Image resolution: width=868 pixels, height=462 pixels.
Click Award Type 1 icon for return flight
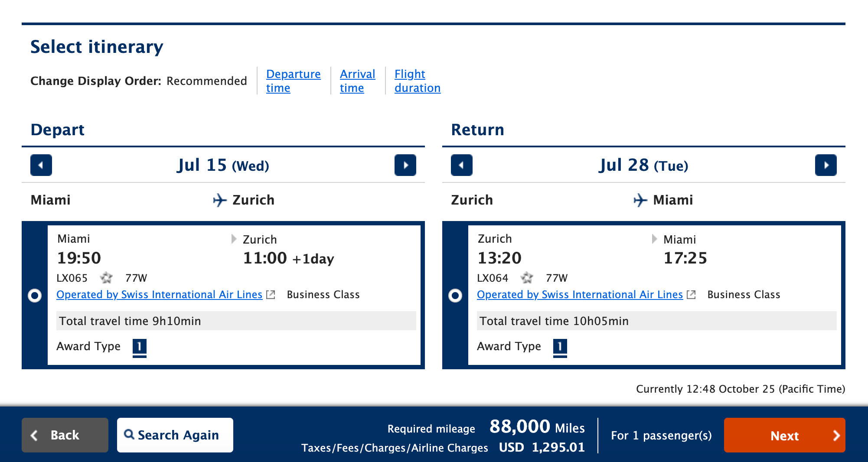click(x=560, y=347)
